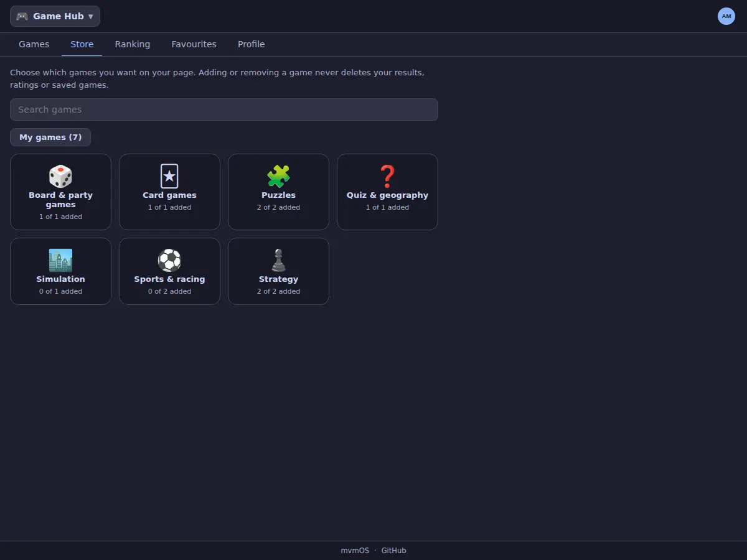
Task: Click the "Simulation" category title
Action: click(60, 279)
